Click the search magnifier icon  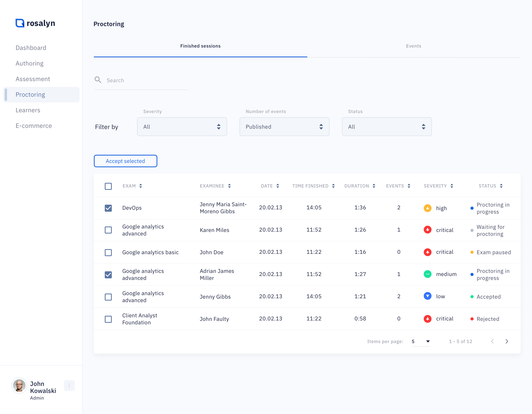pyautogui.click(x=98, y=80)
